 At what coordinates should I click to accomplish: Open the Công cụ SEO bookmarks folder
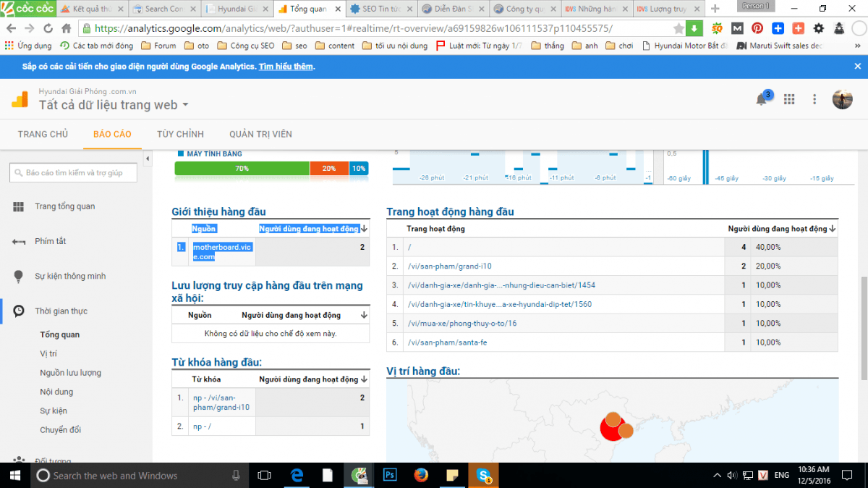coord(245,46)
